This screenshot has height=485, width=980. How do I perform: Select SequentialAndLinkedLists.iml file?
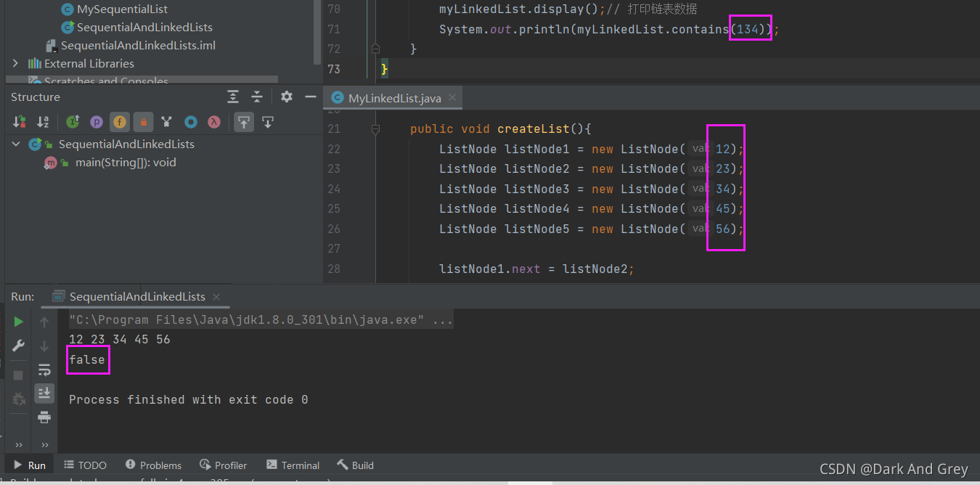click(x=138, y=45)
